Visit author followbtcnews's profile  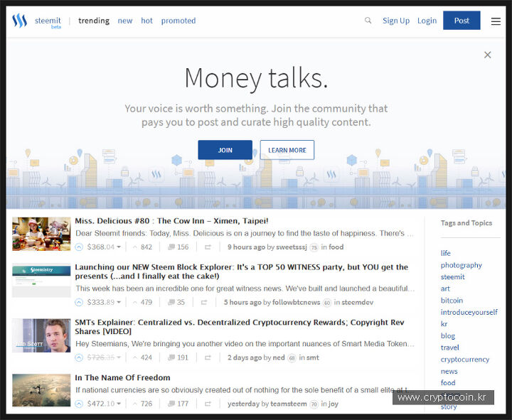[x=296, y=303]
